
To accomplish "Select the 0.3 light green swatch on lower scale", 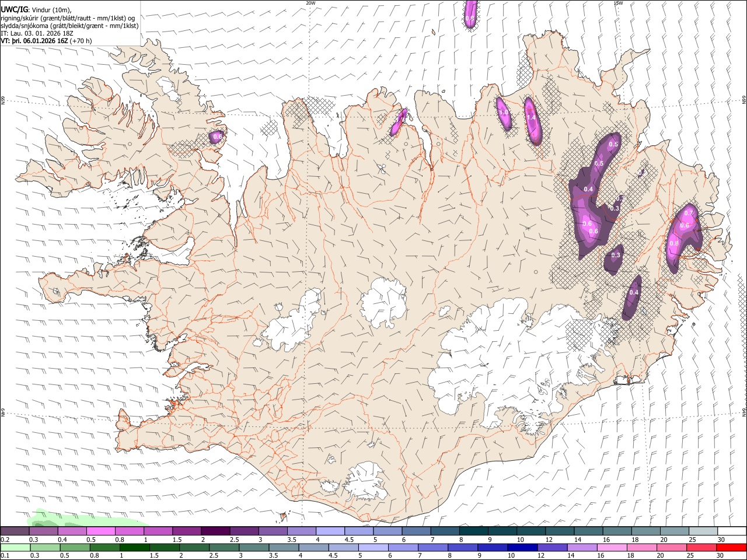I will 46,547.
